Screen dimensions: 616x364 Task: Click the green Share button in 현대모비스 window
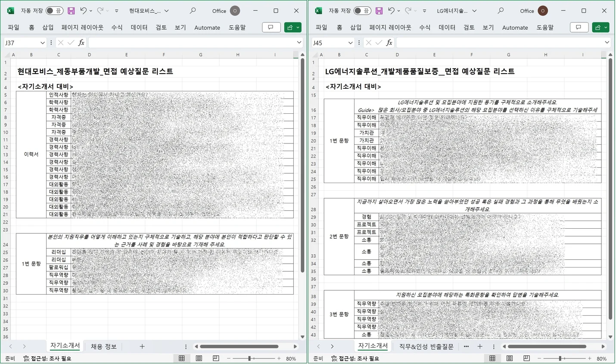tap(292, 27)
